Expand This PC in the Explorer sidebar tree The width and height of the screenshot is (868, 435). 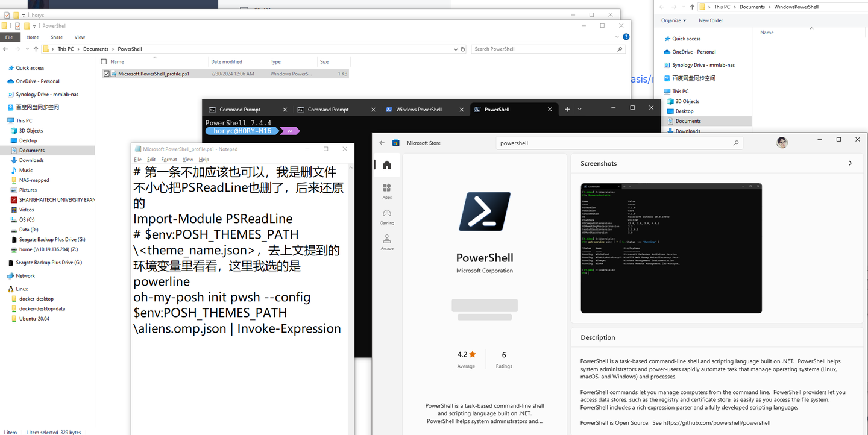pos(5,120)
